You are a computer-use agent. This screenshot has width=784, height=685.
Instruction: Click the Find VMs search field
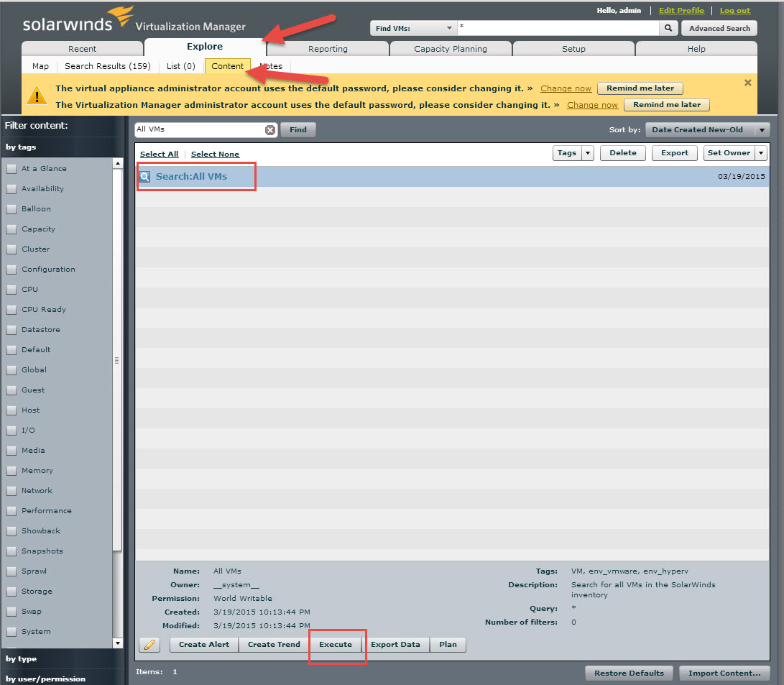tap(558, 28)
